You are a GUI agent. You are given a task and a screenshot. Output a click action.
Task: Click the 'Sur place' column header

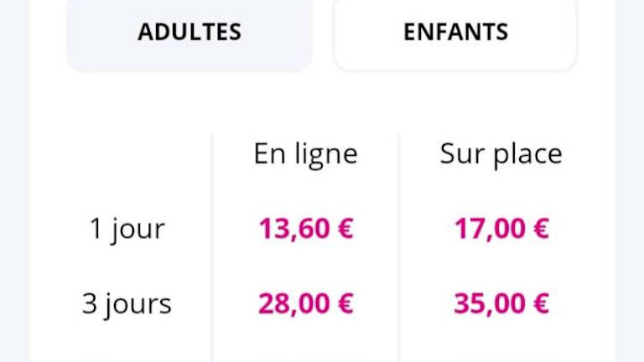501,153
